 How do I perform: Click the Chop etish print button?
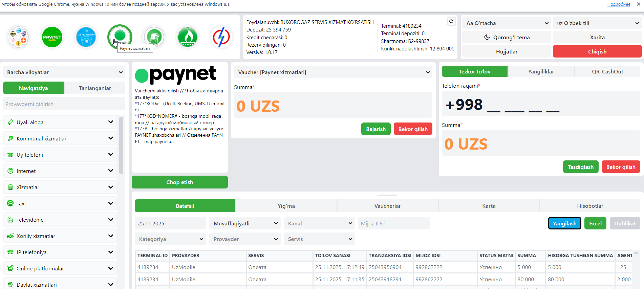tap(180, 182)
